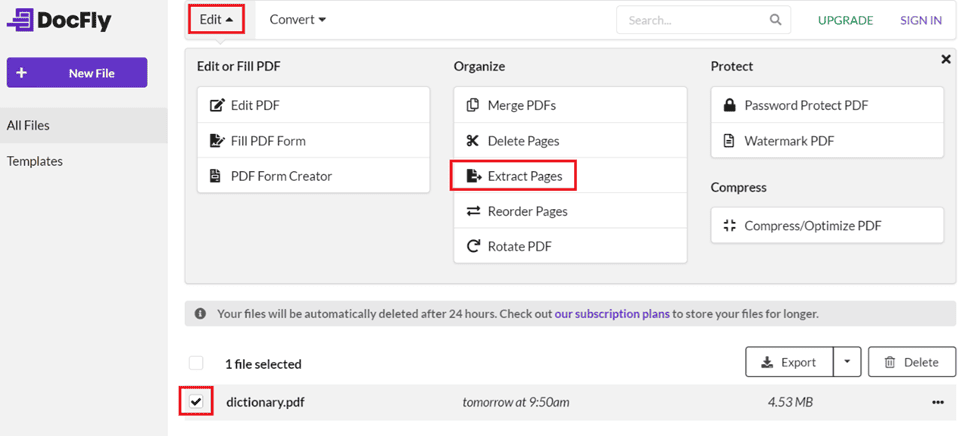Screen dimensions: 964x436
Task: Uncheck the dictionary.pdf checkbox
Action: tap(196, 402)
